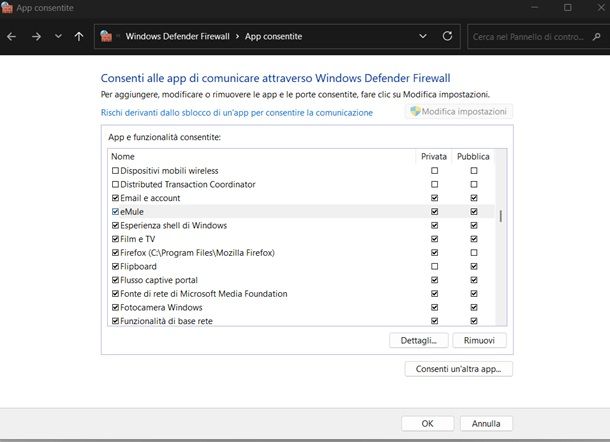Select App consentite breadcrumb
This screenshot has width=610, height=442.
273,37
